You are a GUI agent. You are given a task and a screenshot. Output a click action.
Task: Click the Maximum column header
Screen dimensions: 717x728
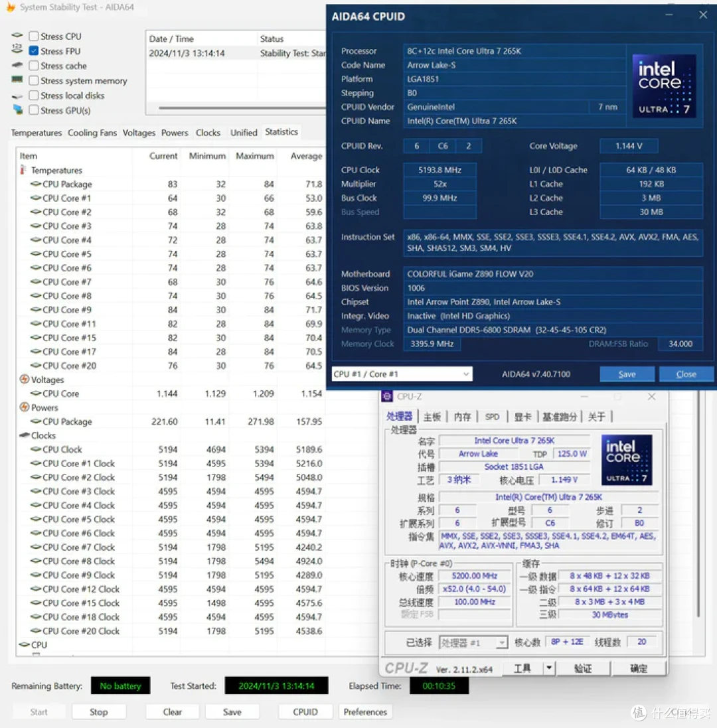[254, 156]
